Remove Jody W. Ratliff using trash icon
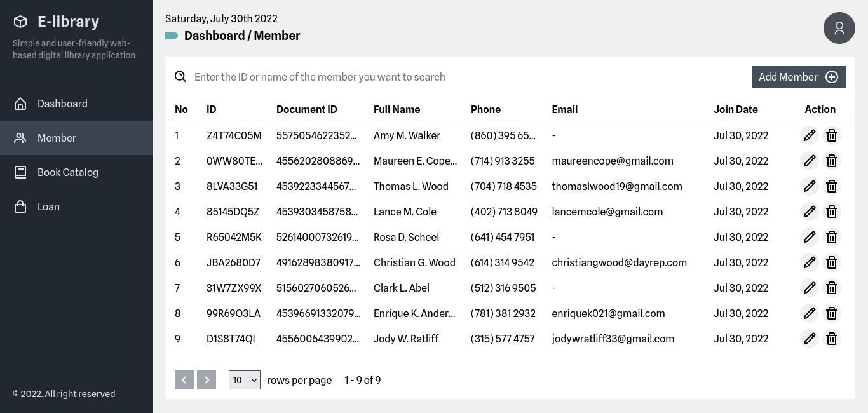 [x=832, y=339]
